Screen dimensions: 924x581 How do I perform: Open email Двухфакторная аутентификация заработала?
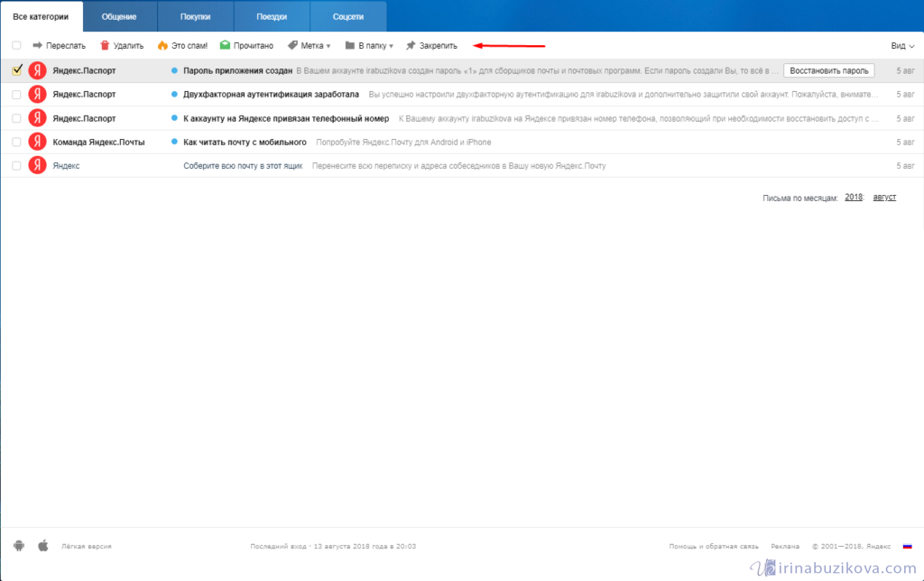(271, 95)
